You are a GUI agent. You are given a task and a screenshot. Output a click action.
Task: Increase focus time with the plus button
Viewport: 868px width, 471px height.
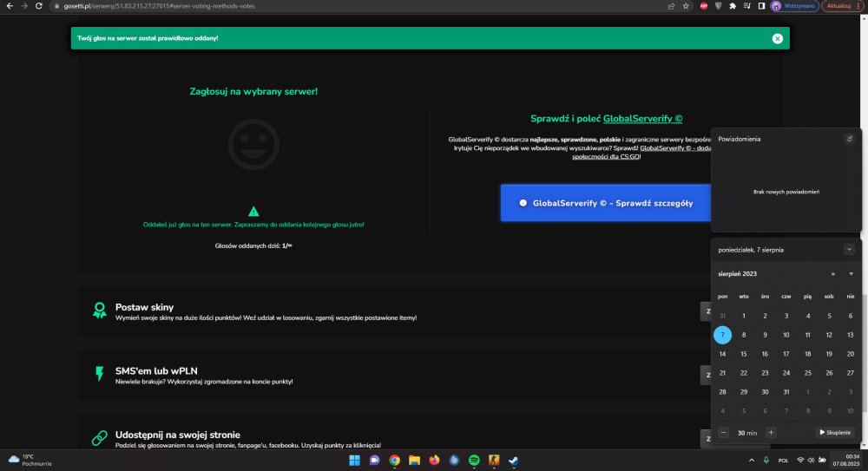pyautogui.click(x=771, y=433)
